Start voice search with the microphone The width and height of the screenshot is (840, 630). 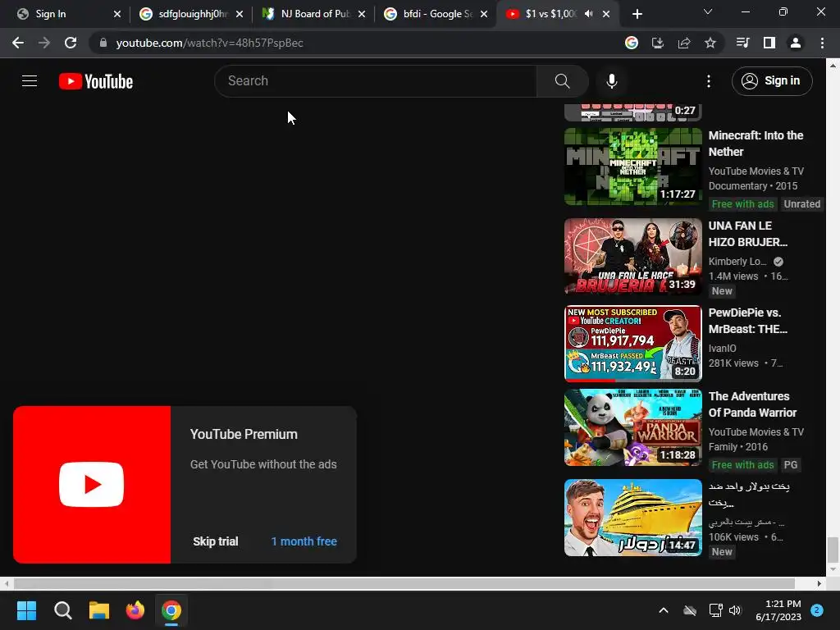[612, 81]
